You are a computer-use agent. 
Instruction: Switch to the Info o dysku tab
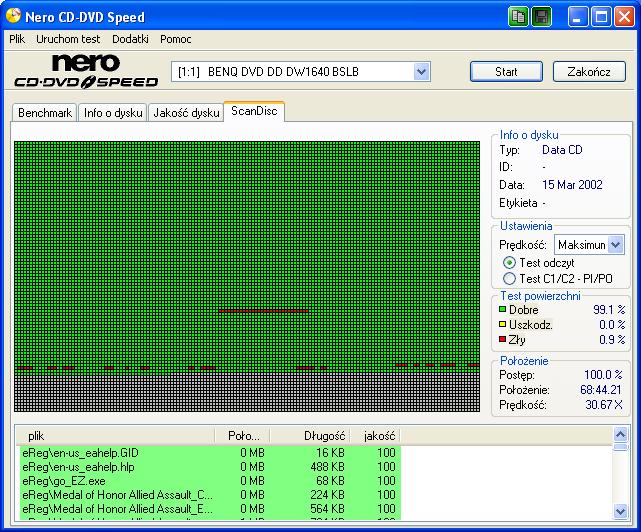pyautogui.click(x=113, y=113)
